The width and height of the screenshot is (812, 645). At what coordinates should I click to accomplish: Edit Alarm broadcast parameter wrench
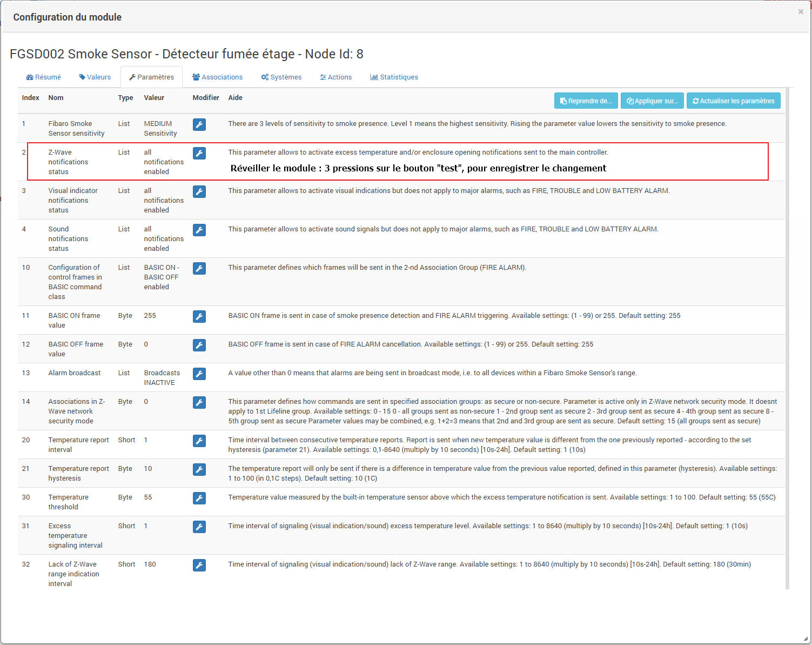199,374
